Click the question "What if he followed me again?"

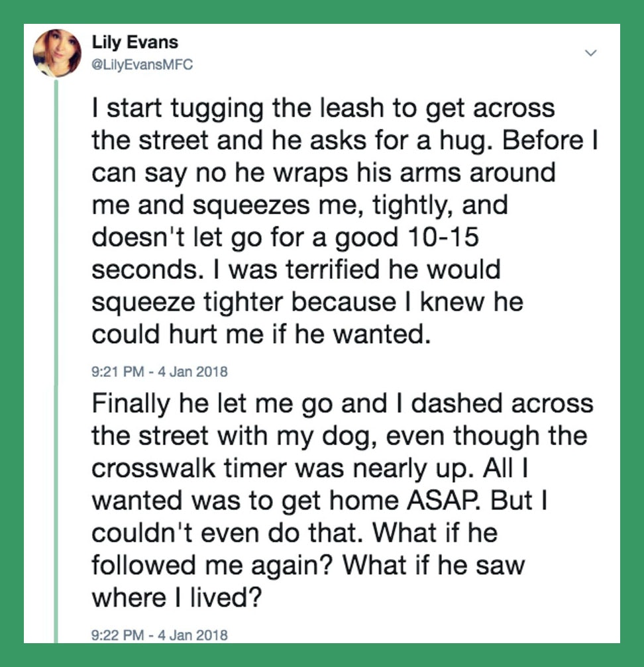pyautogui.click(x=308, y=550)
